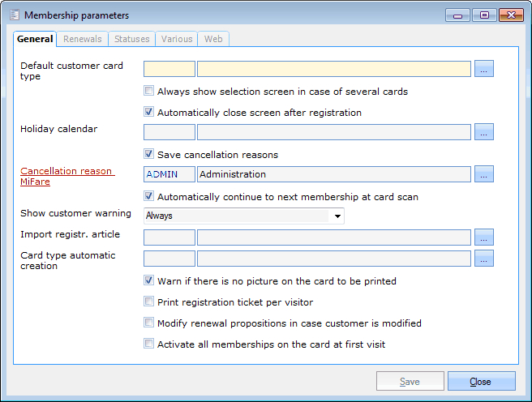Toggle Always show selection screen checkbox
This screenshot has width=532, height=402.
(148, 92)
